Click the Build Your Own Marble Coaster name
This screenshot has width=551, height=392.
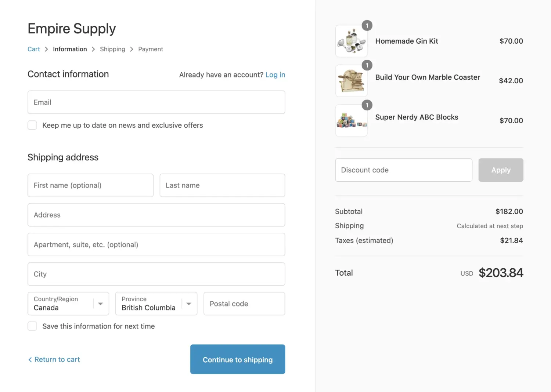point(428,77)
